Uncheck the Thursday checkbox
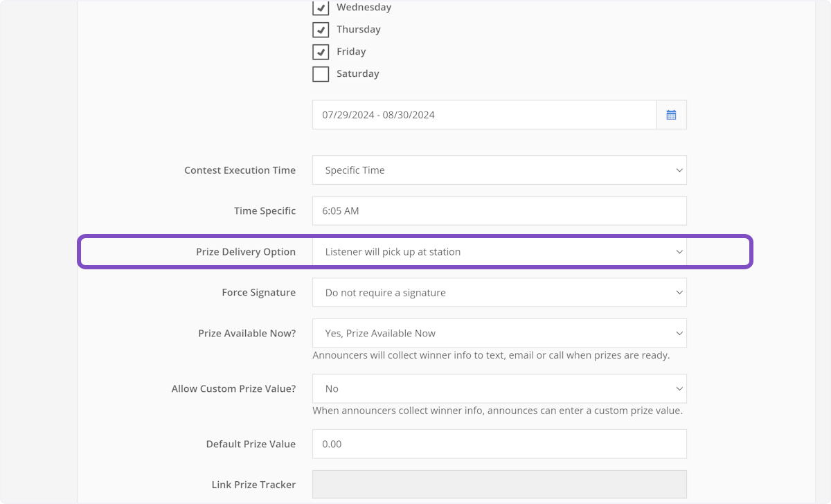831x504 pixels. [321, 30]
